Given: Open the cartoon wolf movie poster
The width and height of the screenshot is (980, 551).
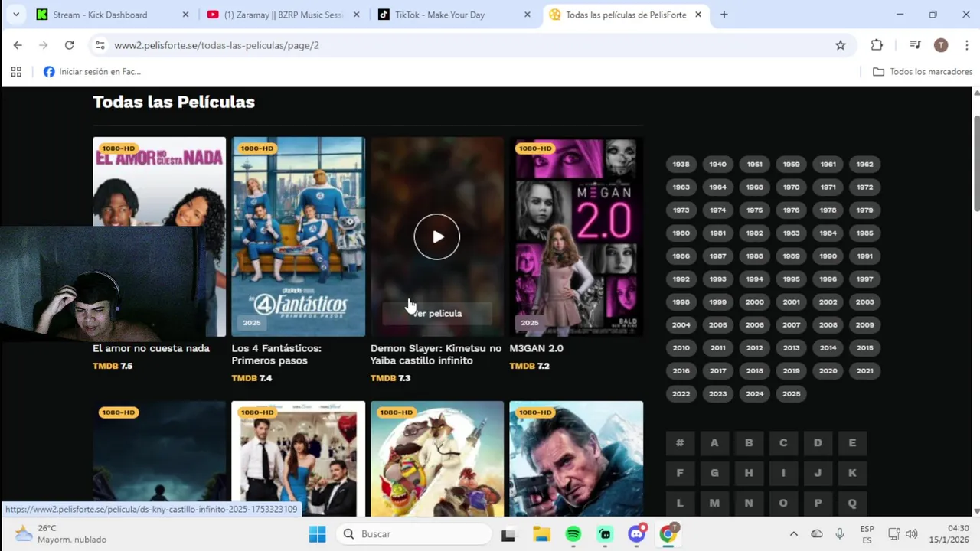Looking at the screenshot, I should pyautogui.click(x=437, y=458).
